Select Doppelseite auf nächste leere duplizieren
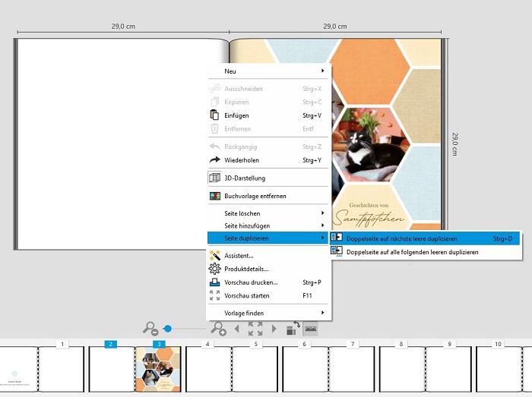This screenshot has width=532, height=397. pyautogui.click(x=412, y=238)
